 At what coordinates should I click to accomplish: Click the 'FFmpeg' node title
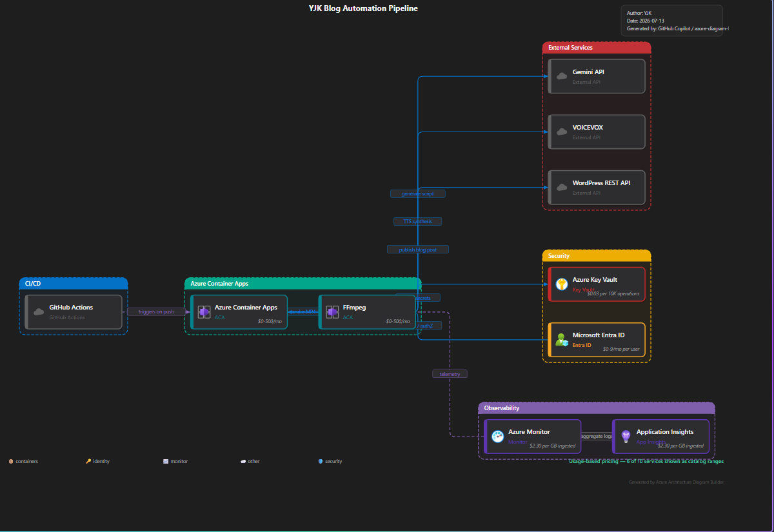354,308
